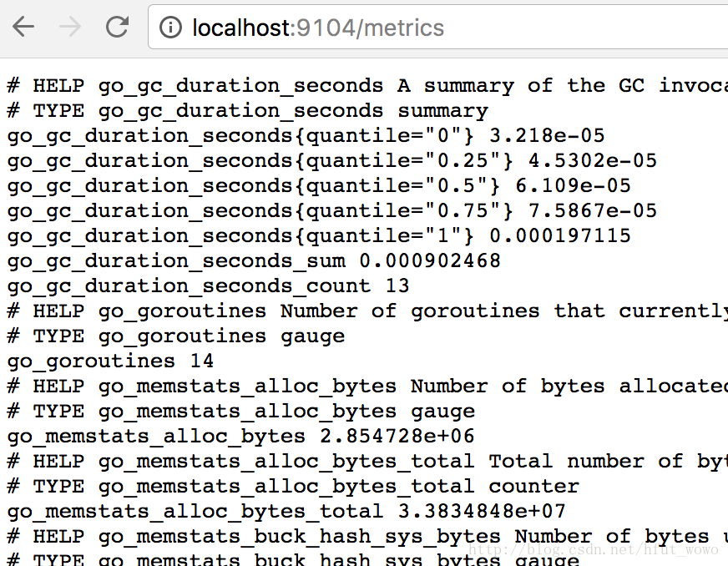Click the browser forward arrow
Image resolution: width=728 pixels, height=566 pixels.
click(71, 27)
